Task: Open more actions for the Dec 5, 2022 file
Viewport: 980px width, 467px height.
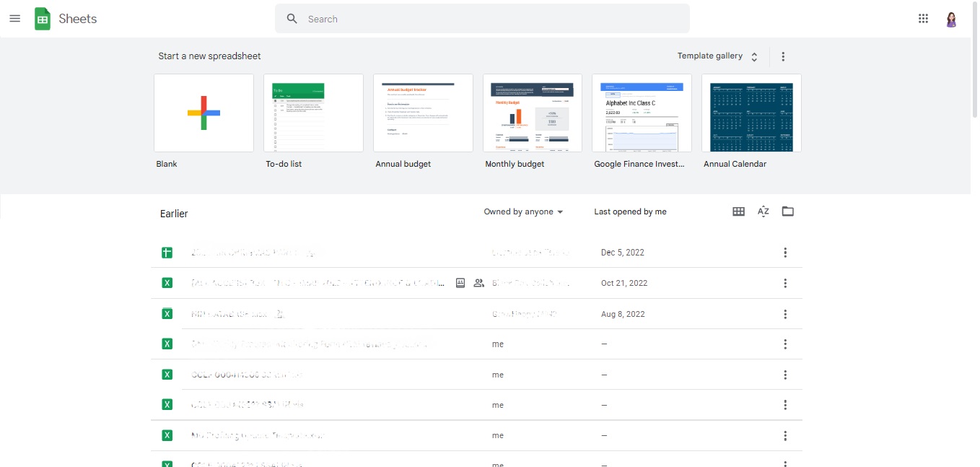Action: [x=785, y=253]
